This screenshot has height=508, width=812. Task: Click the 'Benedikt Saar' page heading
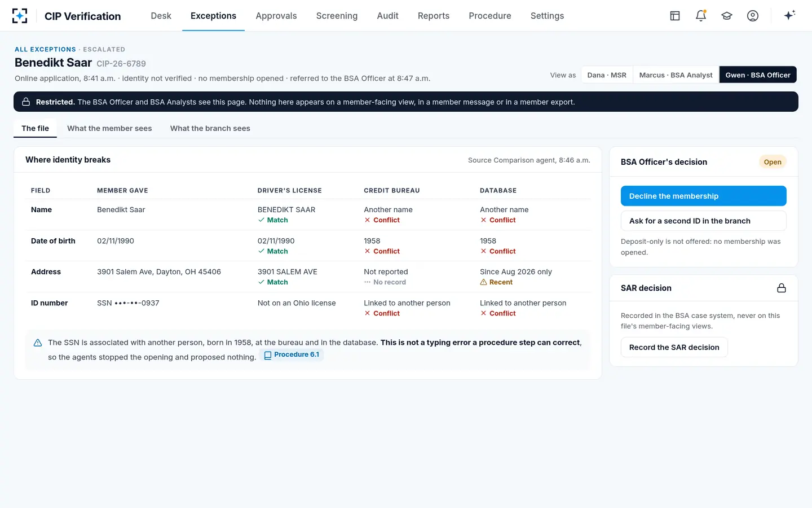(53, 63)
